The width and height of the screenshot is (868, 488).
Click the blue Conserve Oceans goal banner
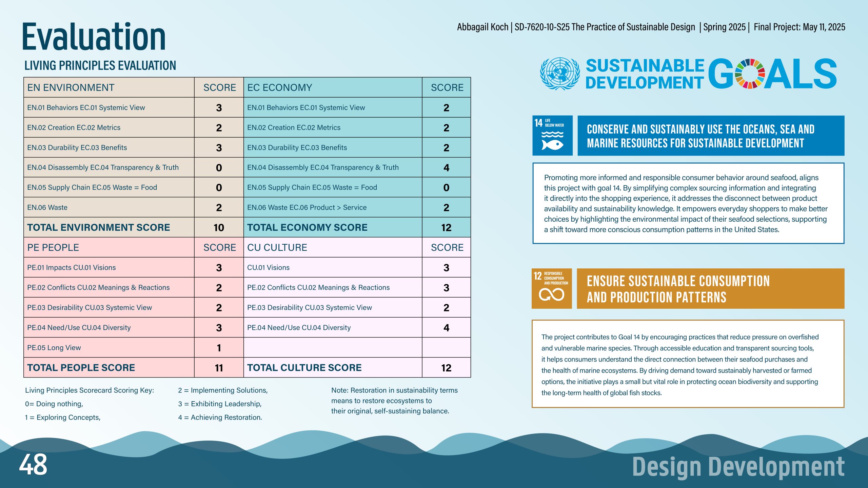tap(711, 136)
